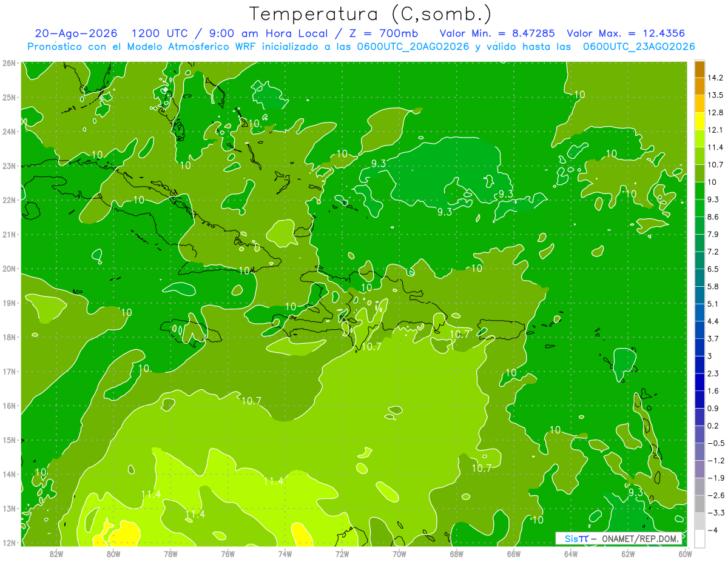Click the '12.1' color bar value
Image resolution: width=728 pixels, height=562 pixels.
click(716, 130)
